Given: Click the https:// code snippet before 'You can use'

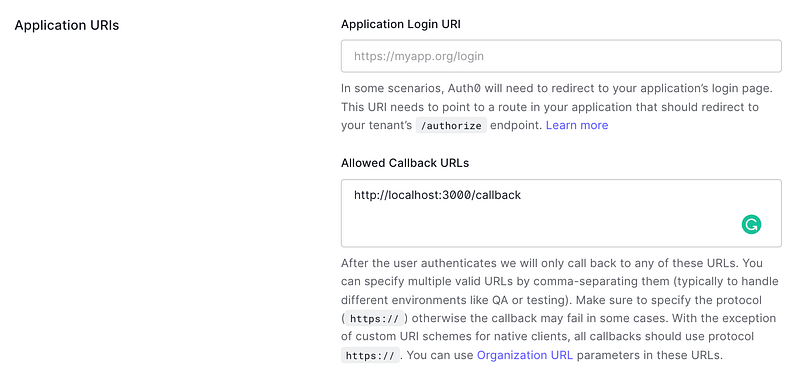Looking at the screenshot, I should [x=370, y=356].
